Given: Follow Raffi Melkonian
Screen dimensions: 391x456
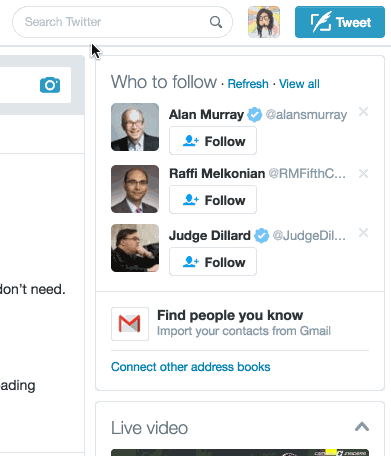Looking at the screenshot, I should (x=213, y=200).
